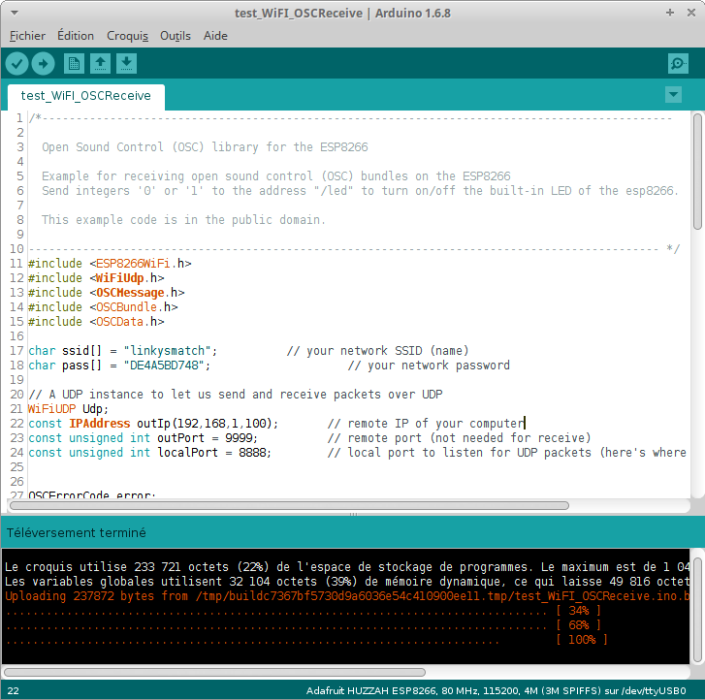Maximize window with plus button

(670, 13)
